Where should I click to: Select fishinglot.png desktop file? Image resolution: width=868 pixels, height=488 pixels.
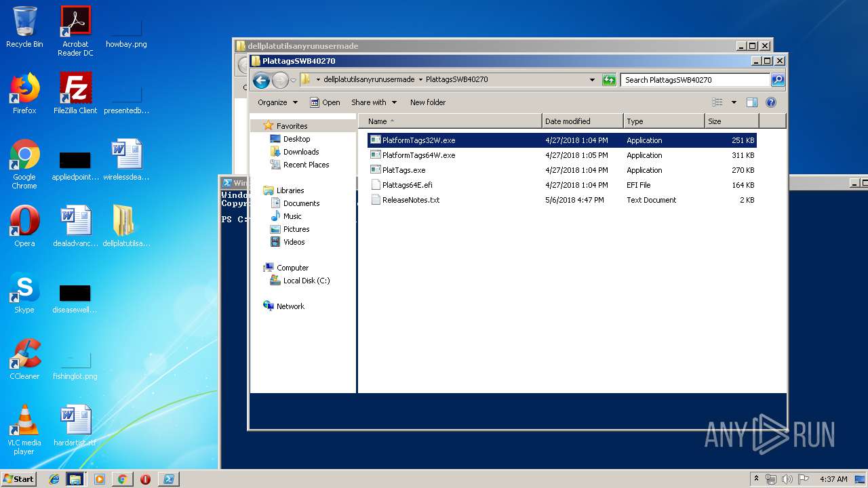(x=75, y=365)
